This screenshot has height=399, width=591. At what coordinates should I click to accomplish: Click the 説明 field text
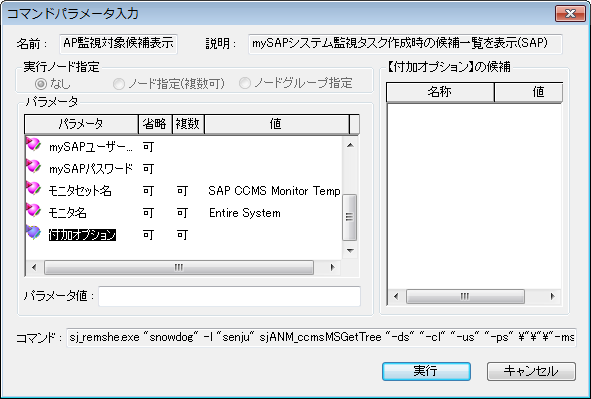coord(405,44)
